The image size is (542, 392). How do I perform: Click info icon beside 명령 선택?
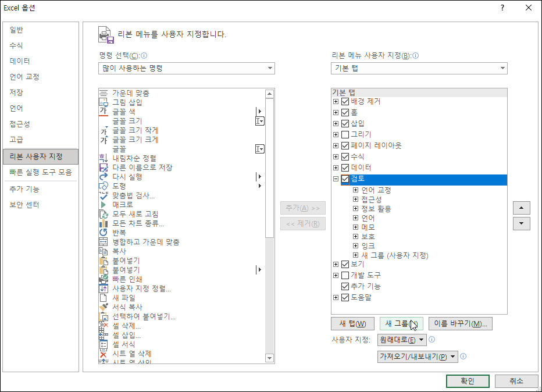[x=144, y=56]
